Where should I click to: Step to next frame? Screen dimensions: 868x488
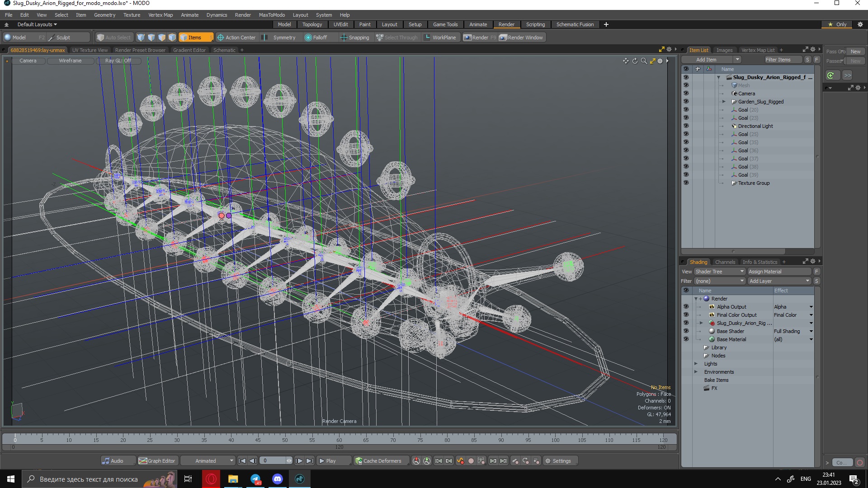[299, 461]
